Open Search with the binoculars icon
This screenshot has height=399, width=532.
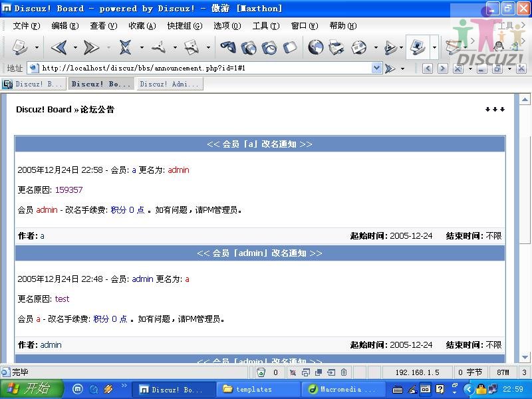(x=228, y=47)
